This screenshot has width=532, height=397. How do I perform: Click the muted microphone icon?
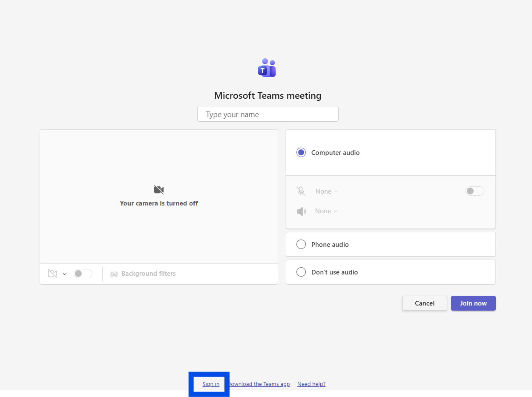(301, 191)
